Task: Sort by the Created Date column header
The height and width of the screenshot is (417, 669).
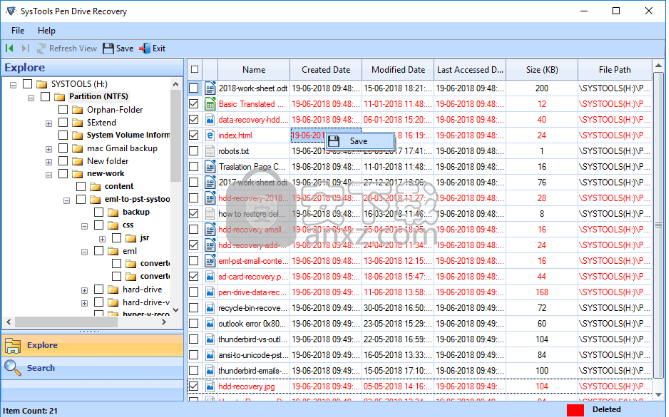Action: point(326,70)
